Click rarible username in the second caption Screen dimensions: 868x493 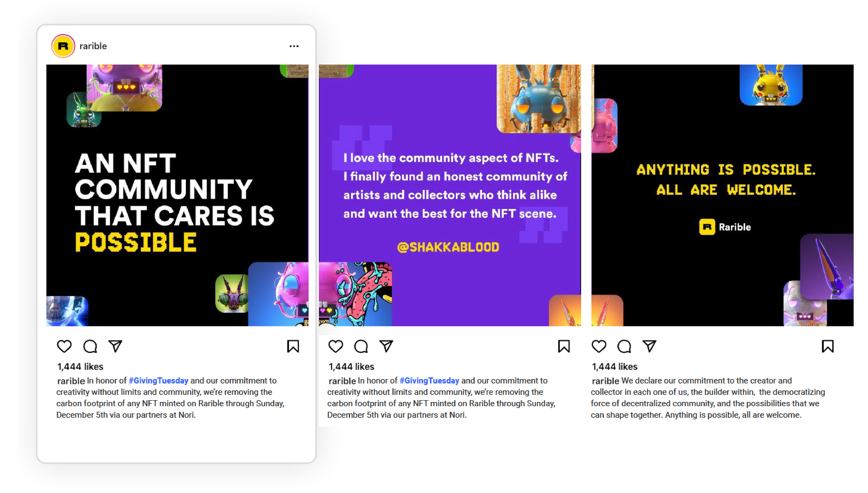pos(342,381)
